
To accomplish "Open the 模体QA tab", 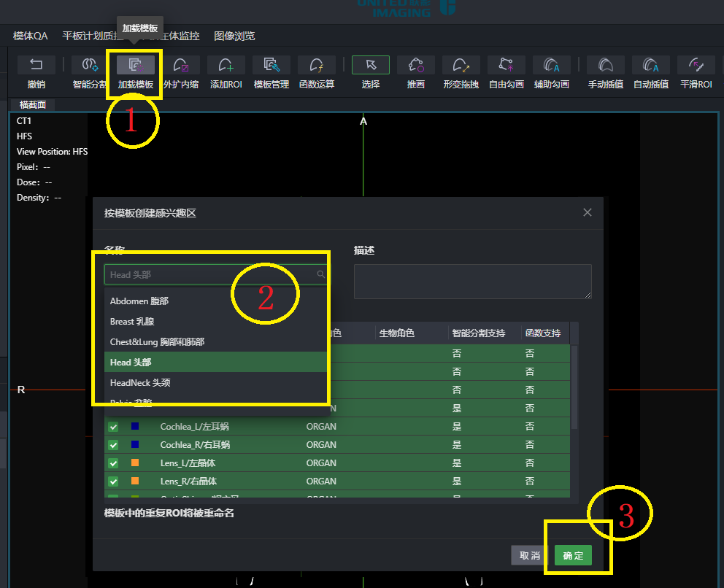I will (31, 36).
